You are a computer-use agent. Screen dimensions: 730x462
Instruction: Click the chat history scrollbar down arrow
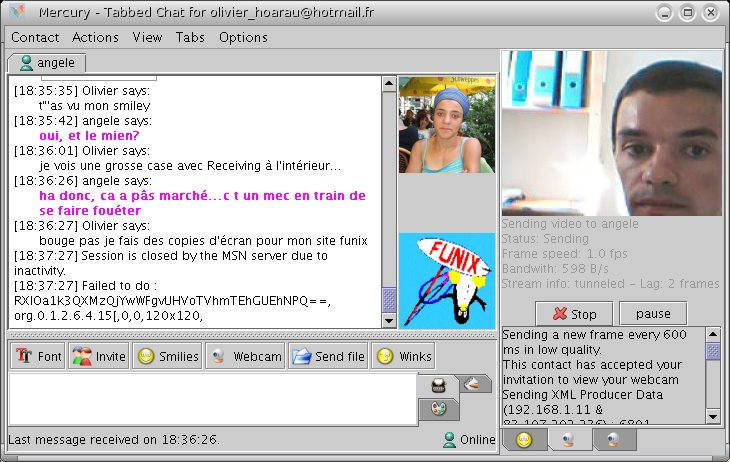389,320
